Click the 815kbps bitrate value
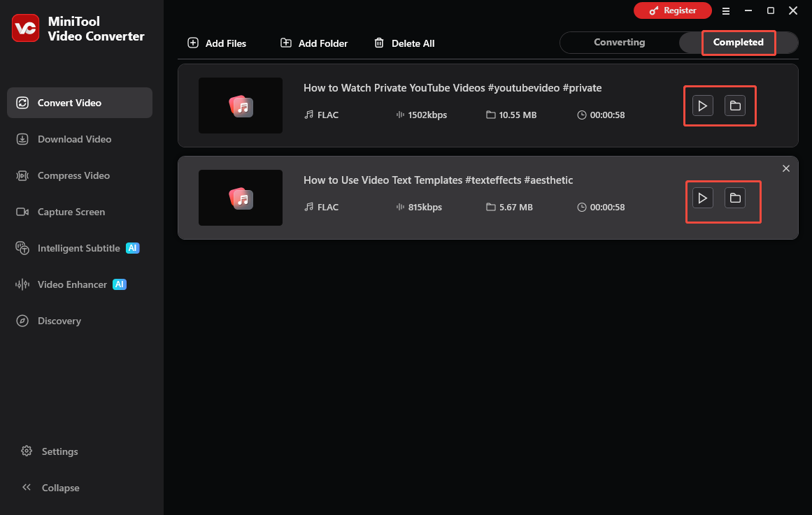812x515 pixels. click(x=425, y=207)
